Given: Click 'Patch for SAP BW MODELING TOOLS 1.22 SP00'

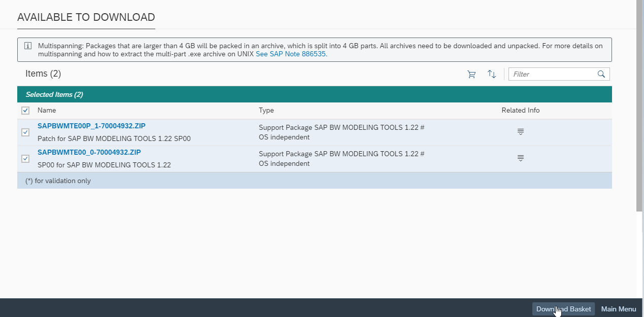Looking at the screenshot, I should tap(114, 138).
